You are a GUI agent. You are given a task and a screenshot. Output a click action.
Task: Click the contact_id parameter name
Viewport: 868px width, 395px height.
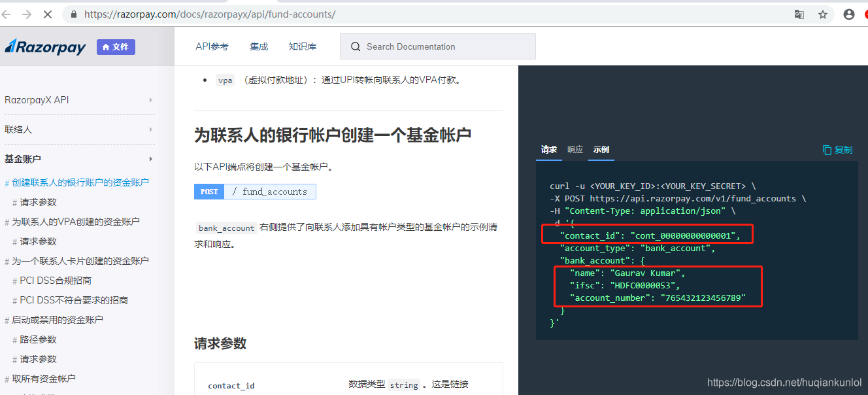pos(231,386)
